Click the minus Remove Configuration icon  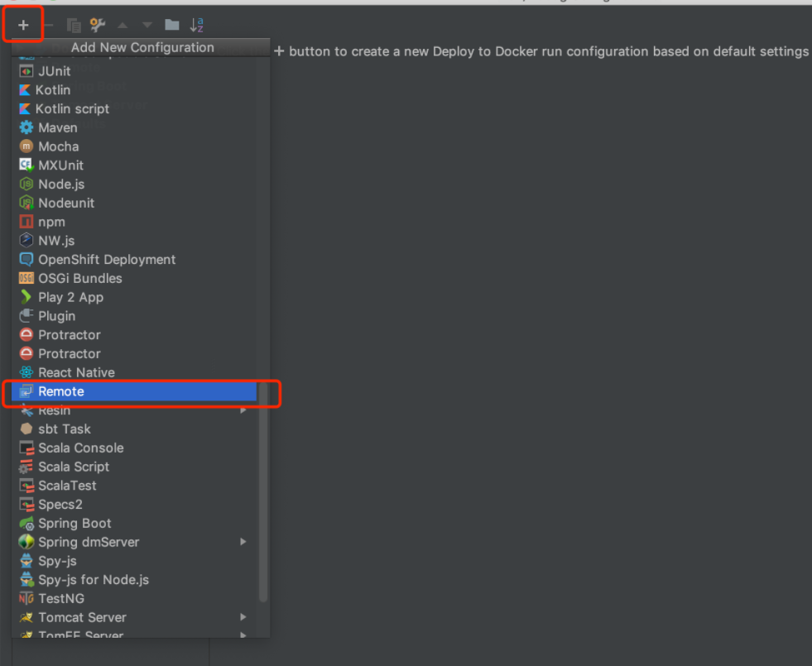click(x=48, y=25)
